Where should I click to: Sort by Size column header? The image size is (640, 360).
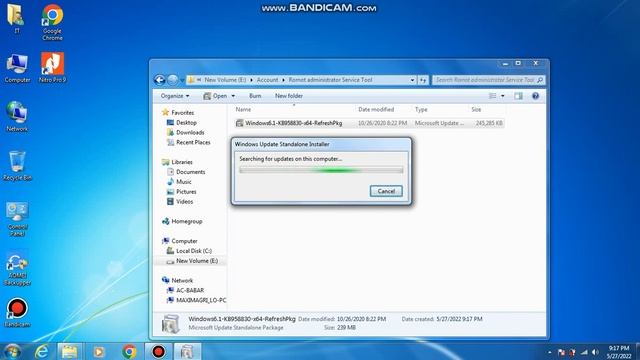pyautogui.click(x=476, y=109)
